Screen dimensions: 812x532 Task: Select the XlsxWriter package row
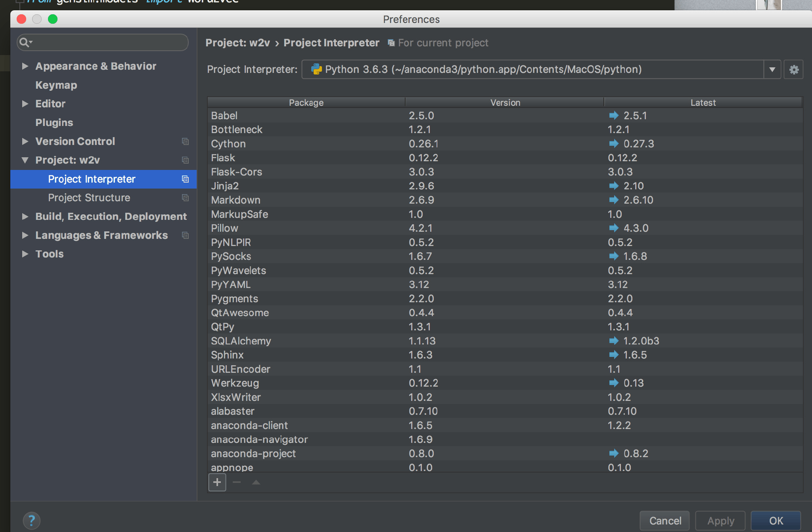505,397
